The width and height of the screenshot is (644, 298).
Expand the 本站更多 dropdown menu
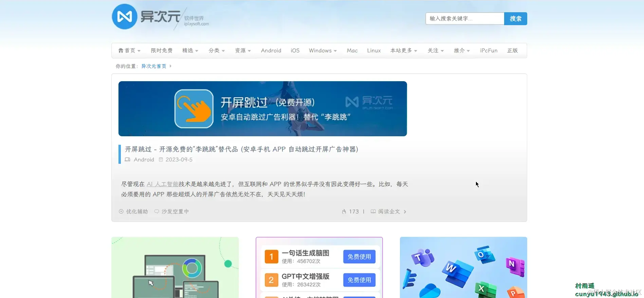coord(404,51)
